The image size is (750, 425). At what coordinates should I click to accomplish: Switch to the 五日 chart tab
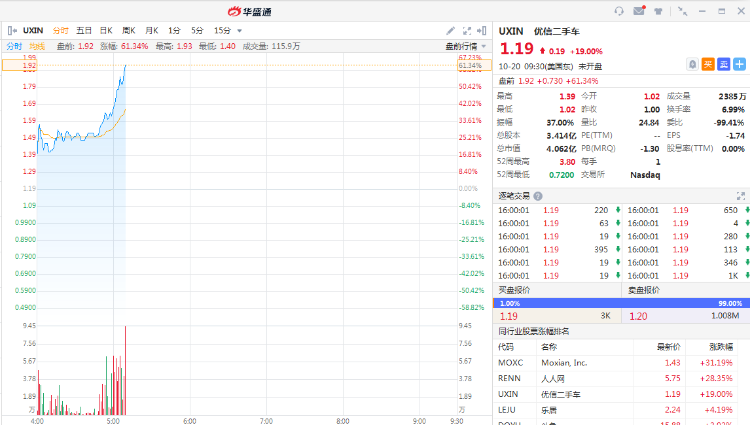tap(84, 31)
